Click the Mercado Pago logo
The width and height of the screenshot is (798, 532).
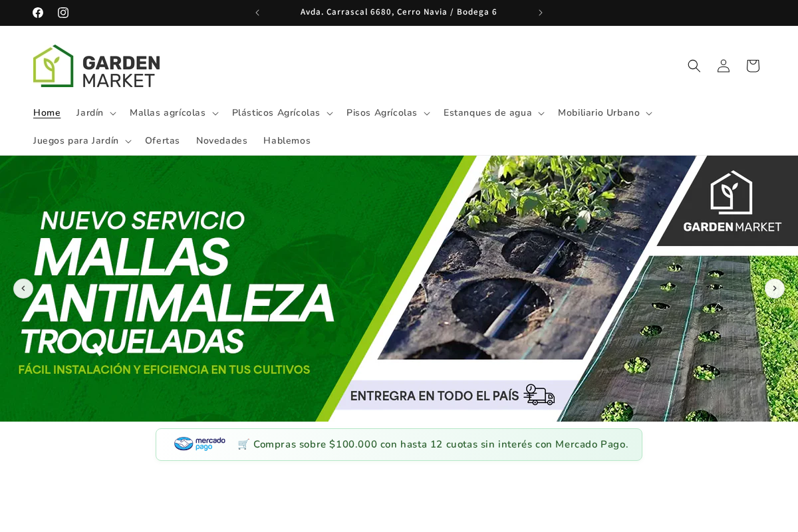click(x=199, y=444)
